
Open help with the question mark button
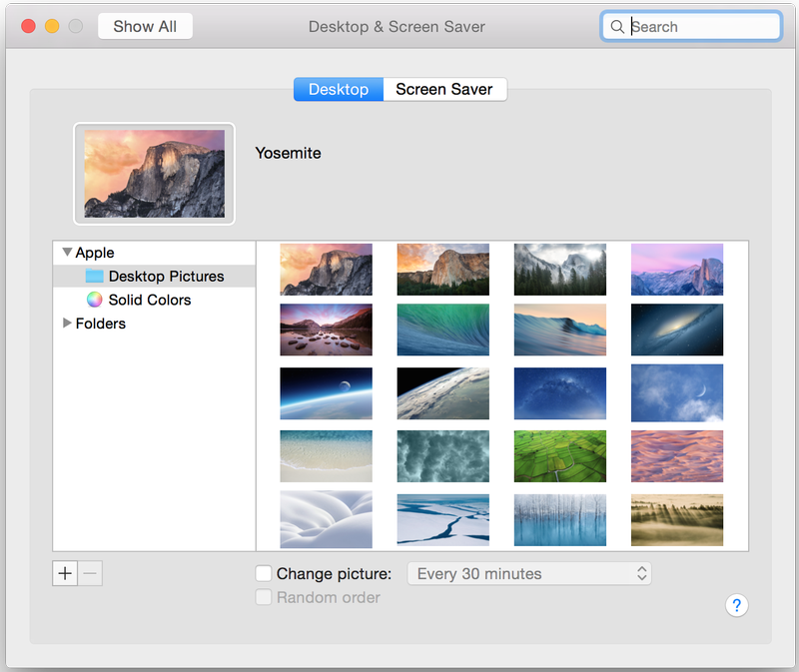point(736,605)
